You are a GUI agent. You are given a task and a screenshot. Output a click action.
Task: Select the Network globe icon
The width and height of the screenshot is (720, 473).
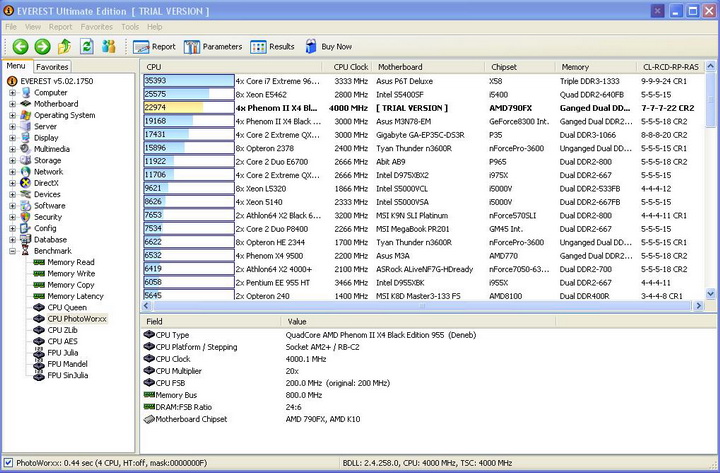click(x=26, y=171)
